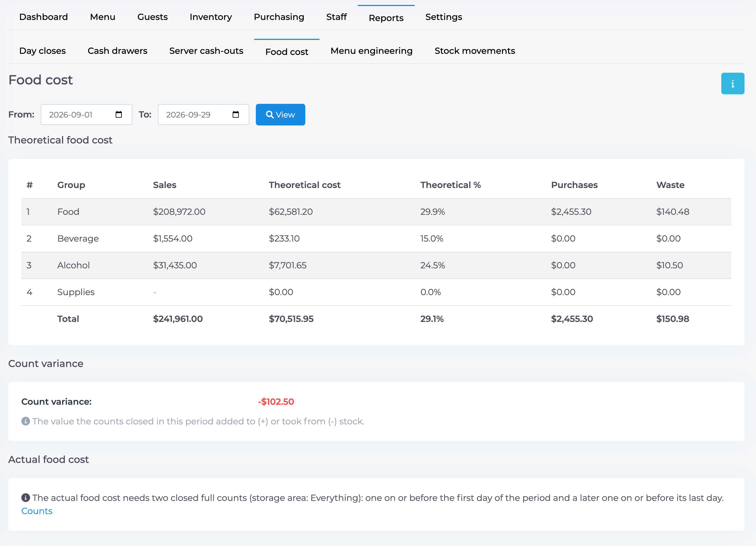Open the info help button

point(732,83)
